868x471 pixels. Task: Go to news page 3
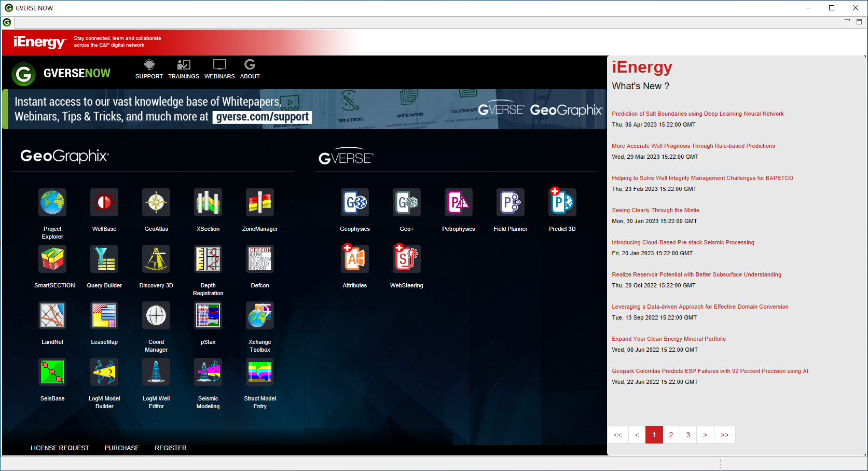688,435
